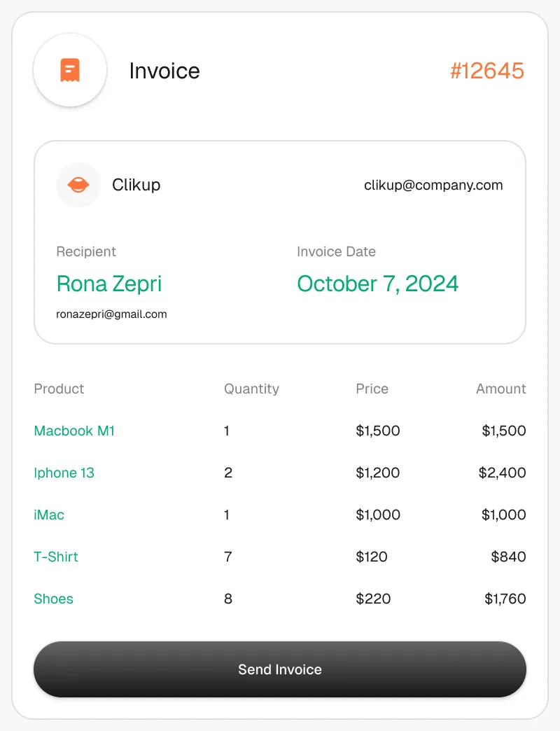Click the invoice number #12645

[486, 71]
